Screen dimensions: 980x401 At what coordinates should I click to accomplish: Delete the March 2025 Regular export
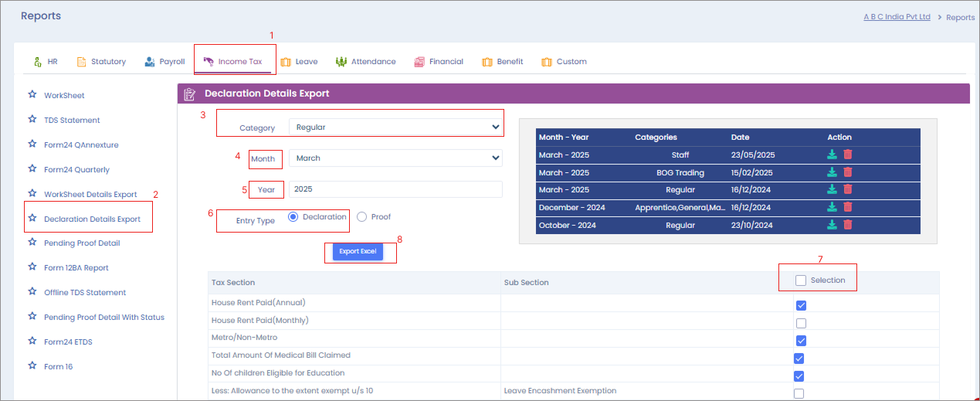[848, 189]
